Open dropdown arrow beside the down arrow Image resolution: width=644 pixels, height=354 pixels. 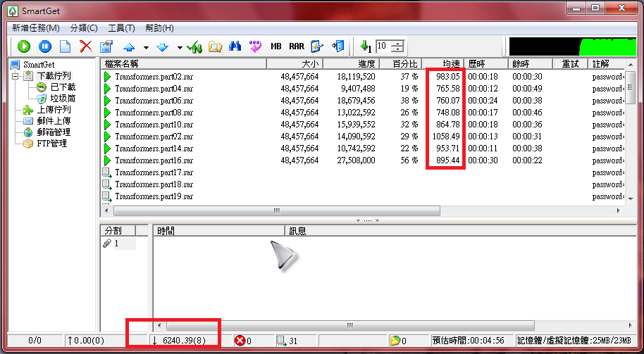180,48
